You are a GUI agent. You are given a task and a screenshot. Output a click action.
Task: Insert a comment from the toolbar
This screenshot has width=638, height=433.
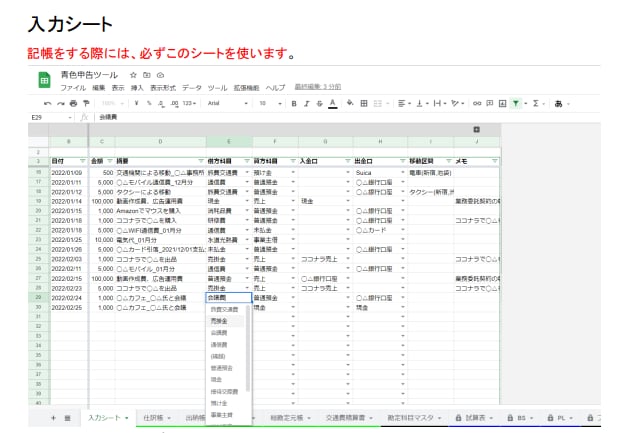490,103
